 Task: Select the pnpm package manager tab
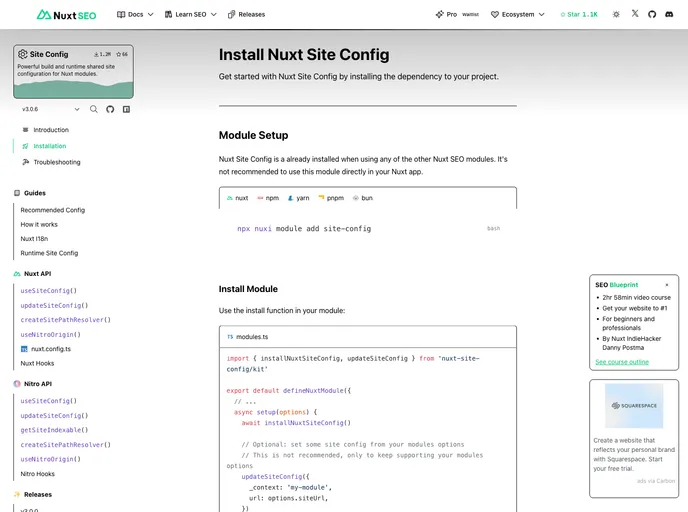click(331, 198)
